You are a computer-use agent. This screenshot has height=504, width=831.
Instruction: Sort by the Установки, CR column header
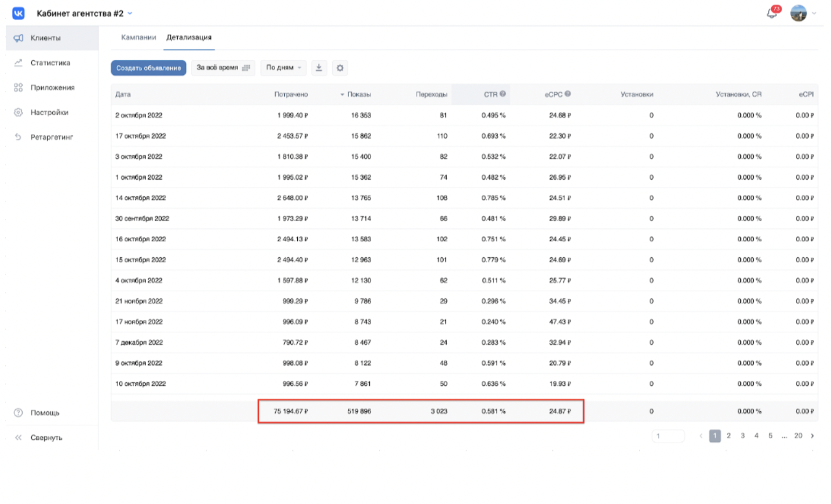(x=739, y=94)
